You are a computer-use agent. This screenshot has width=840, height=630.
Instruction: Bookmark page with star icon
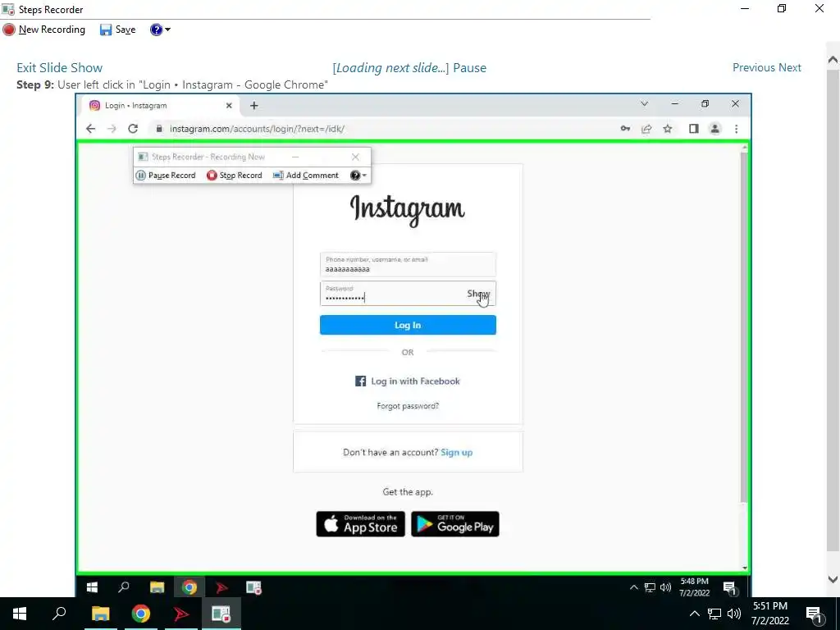coord(668,129)
